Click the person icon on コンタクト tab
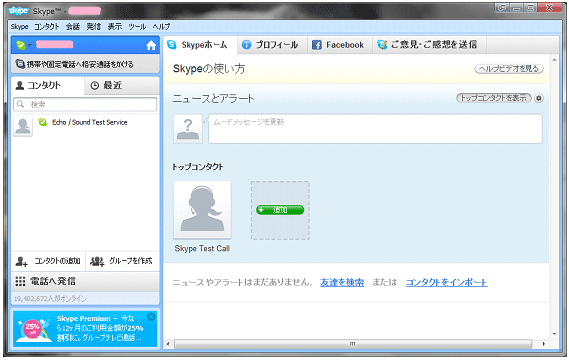 20,86
